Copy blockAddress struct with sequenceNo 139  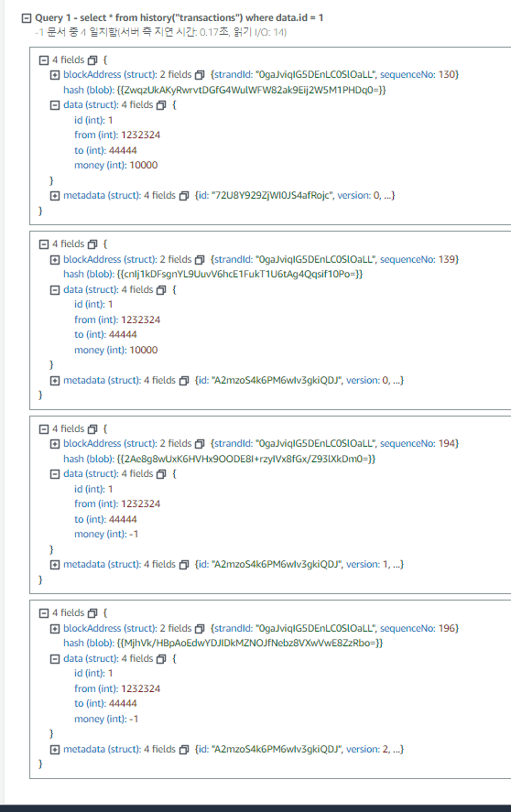(200, 259)
